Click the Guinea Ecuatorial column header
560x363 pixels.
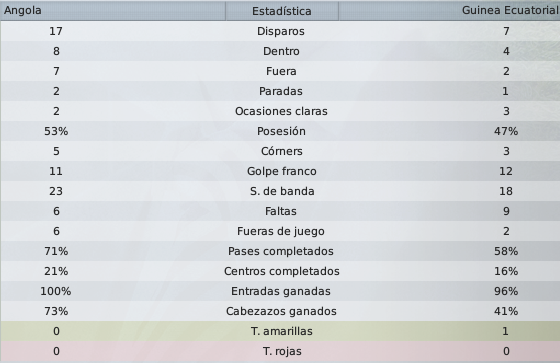pos(449,11)
